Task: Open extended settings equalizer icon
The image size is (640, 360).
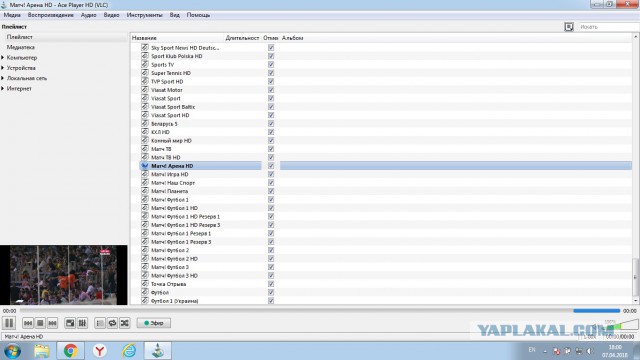Action: click(x=82, y=323)
